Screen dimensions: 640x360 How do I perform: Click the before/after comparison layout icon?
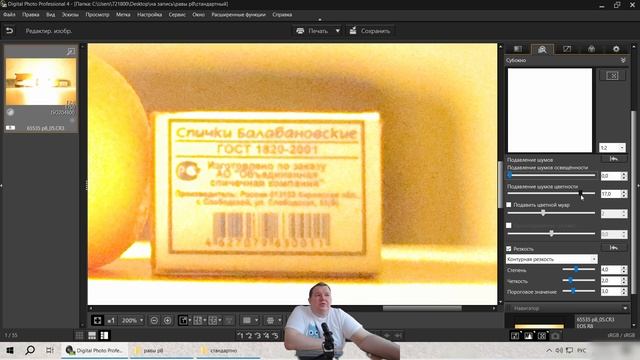click(x=198, y=320)
